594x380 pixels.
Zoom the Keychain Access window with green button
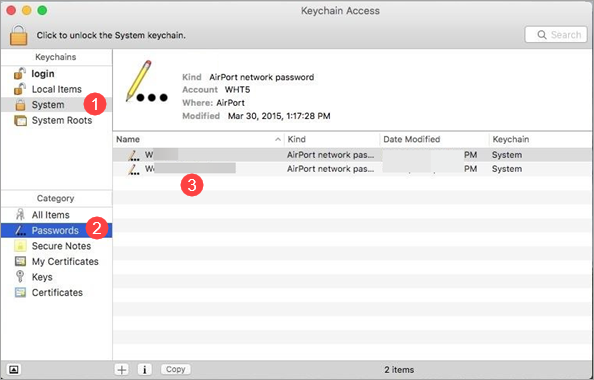coord(42,11)
